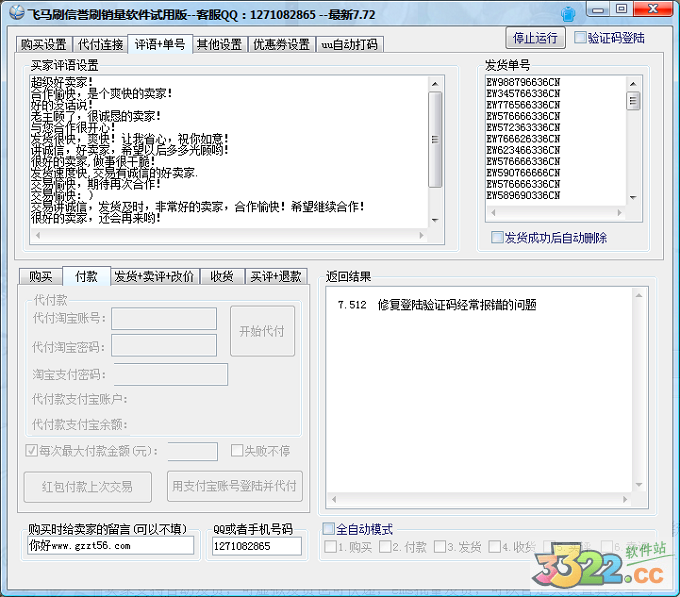Select tracking number EW345766336CN
Viewport: 680px width, 597px height.
[523, 93]
